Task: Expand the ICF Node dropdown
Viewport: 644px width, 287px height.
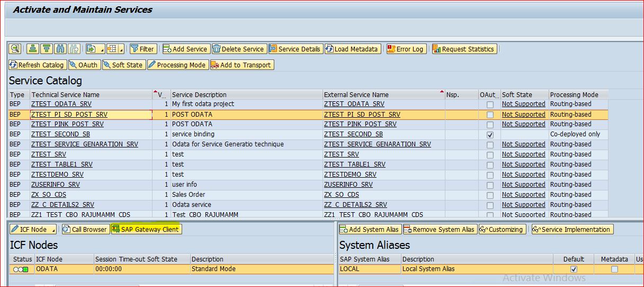Action: pos(52,230)
